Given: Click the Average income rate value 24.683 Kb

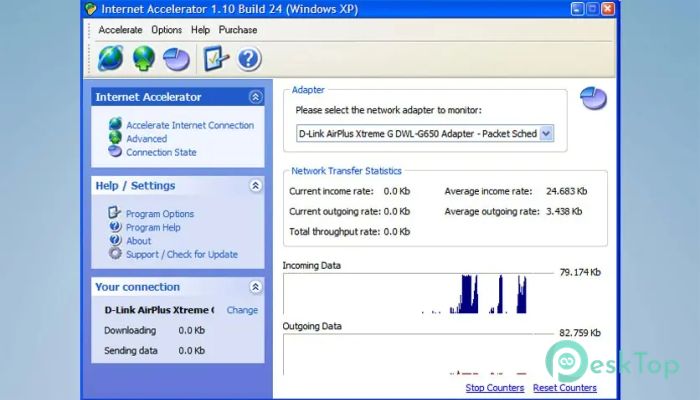Looking at the screenshot, I should (567, 191).
